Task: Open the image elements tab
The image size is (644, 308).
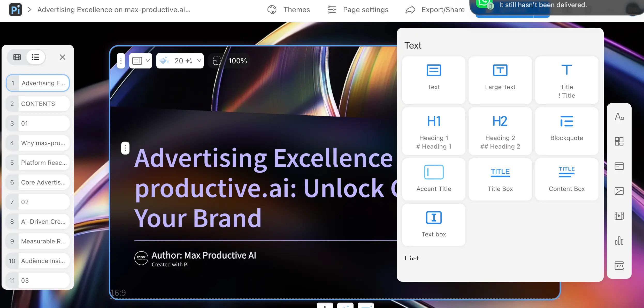Action: coord(619,191)
